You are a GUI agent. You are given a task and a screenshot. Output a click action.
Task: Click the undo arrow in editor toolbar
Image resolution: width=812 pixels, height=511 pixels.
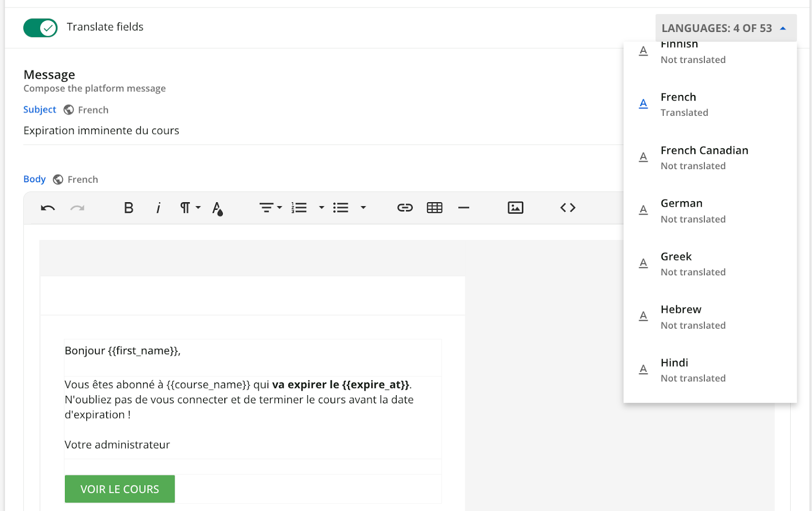[x=48, y=208]
